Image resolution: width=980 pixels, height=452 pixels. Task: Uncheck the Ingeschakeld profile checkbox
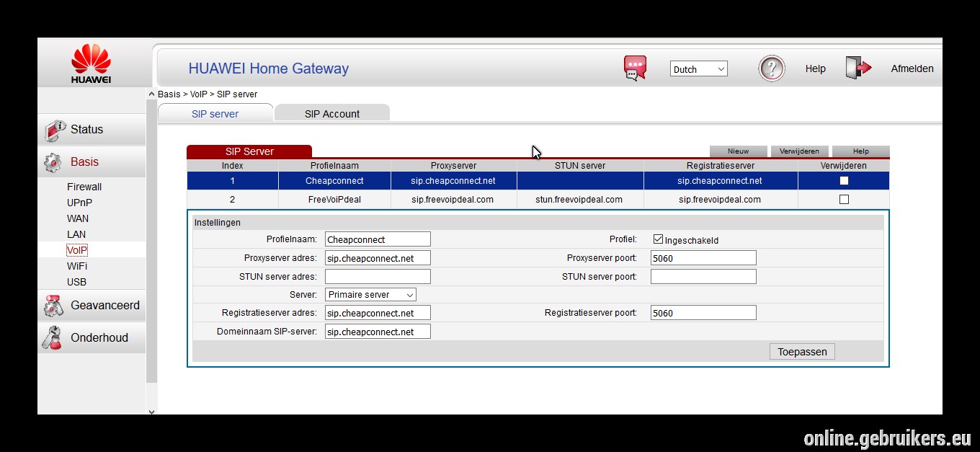point(658,239)
